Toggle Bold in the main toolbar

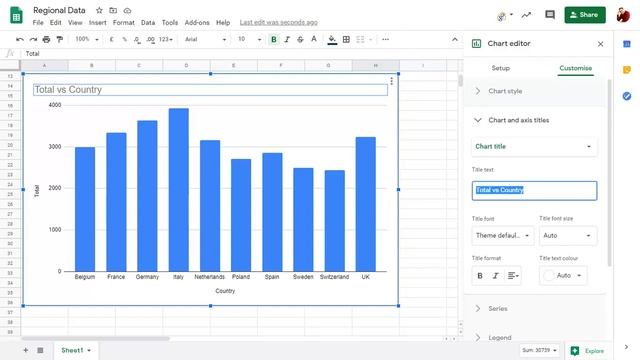274,40
